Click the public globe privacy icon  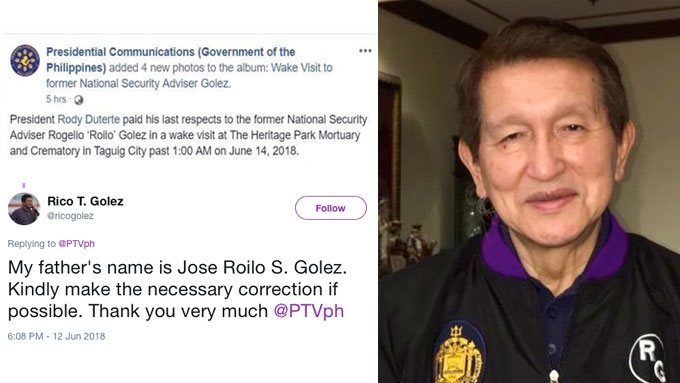pos(78,100)
